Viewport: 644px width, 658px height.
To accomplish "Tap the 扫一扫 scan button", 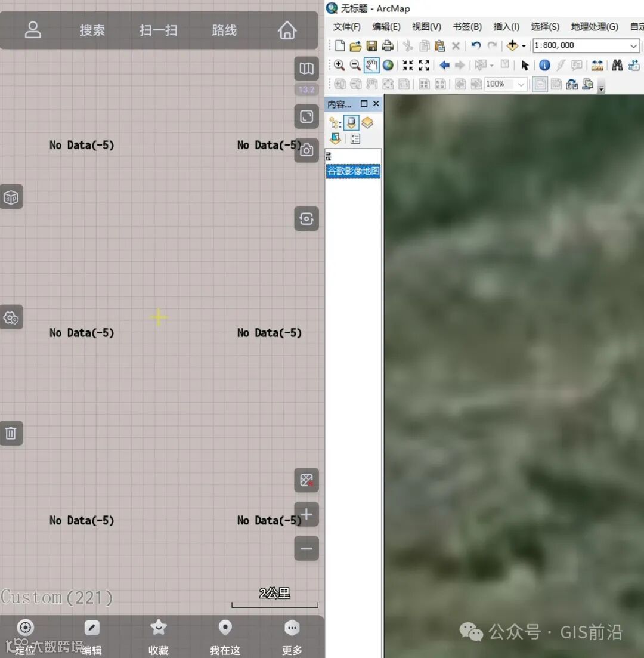I will tap(158, 30).
